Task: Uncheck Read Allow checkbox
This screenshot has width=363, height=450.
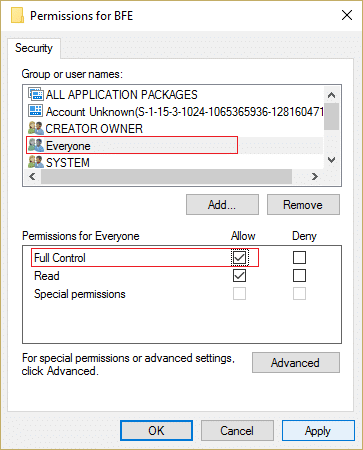Action: (239, 276)
